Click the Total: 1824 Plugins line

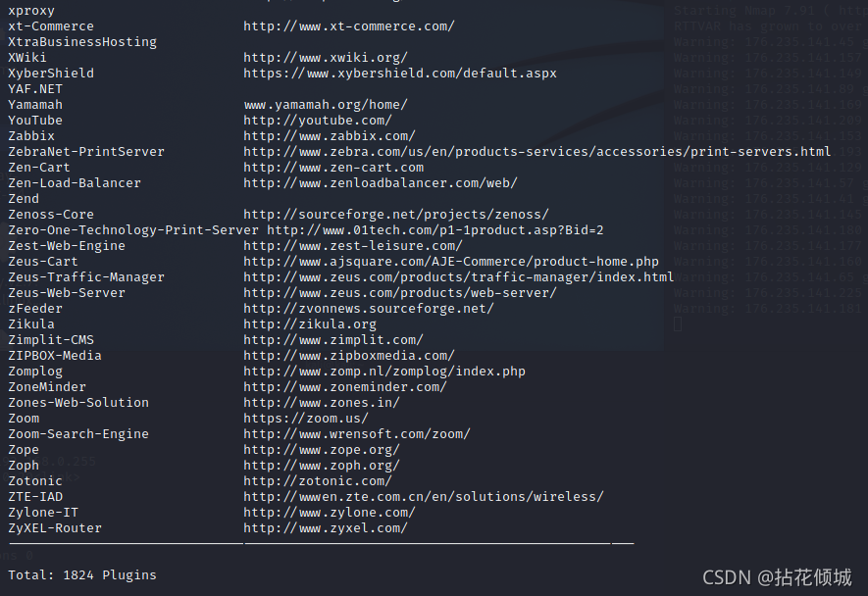(x=82, y=575)
